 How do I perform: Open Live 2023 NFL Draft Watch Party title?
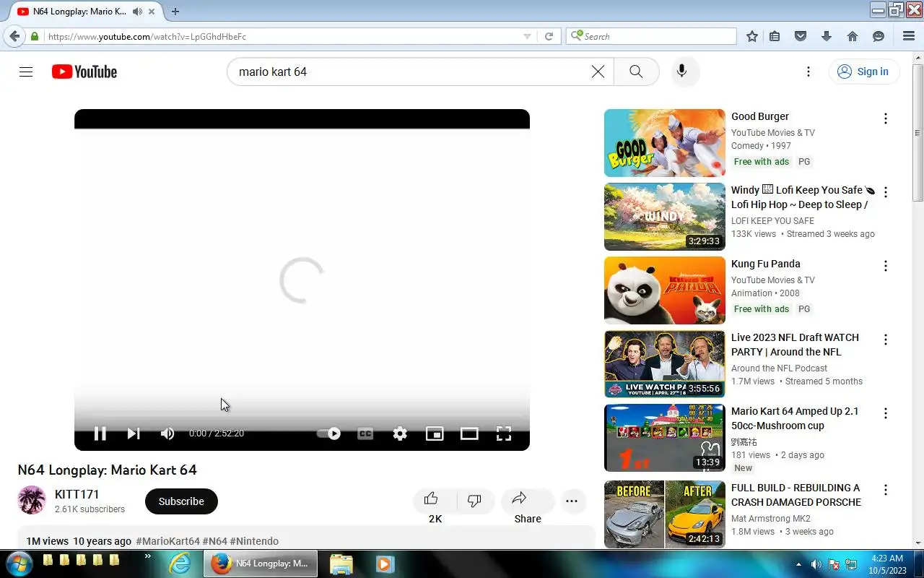[x=795, y=345]
